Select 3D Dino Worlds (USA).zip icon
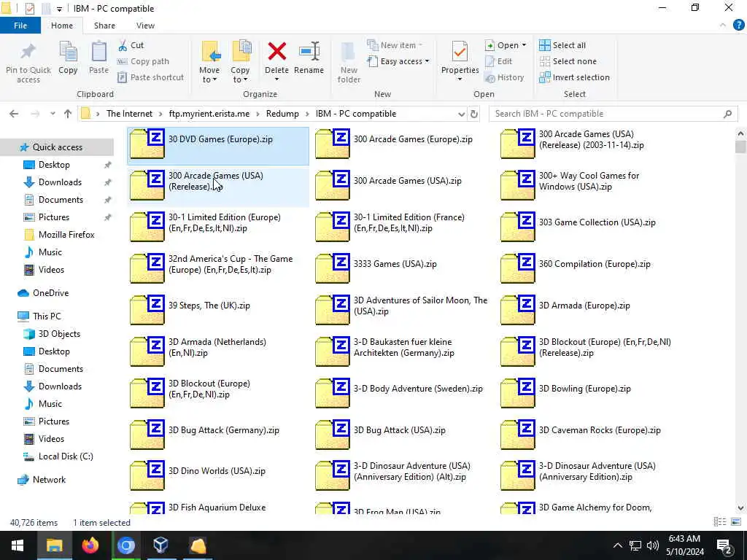Screen dimensions: 747x560 [x=147, y=475]
